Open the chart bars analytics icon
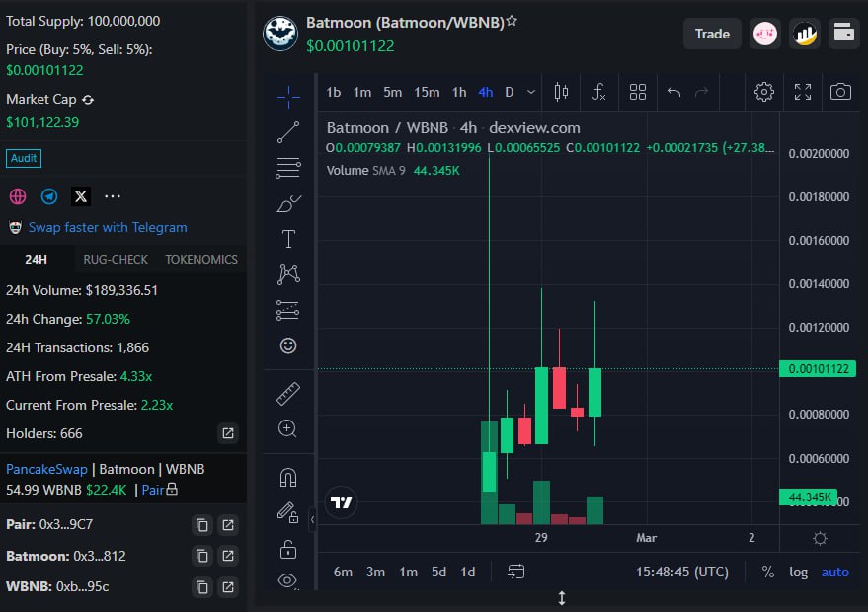 pyautogui.click(x=805, y=34)
